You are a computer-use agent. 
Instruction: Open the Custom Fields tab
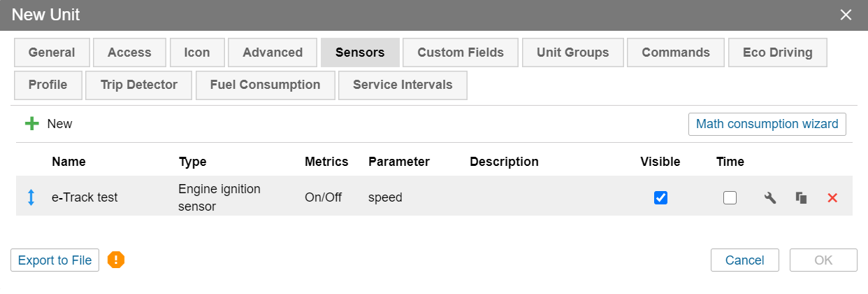coord(460,52)
